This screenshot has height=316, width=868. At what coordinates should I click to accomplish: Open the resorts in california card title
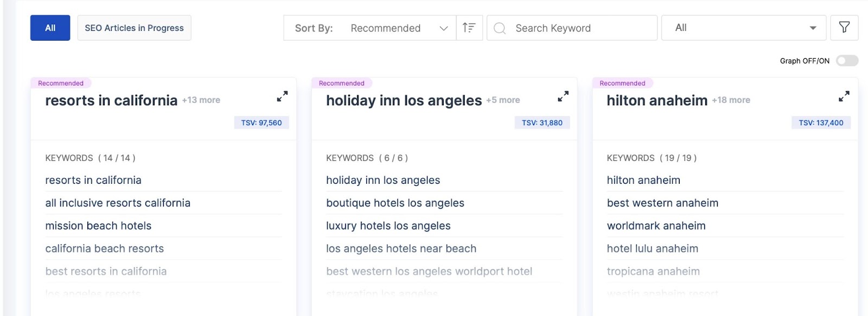tap(111, 100)
